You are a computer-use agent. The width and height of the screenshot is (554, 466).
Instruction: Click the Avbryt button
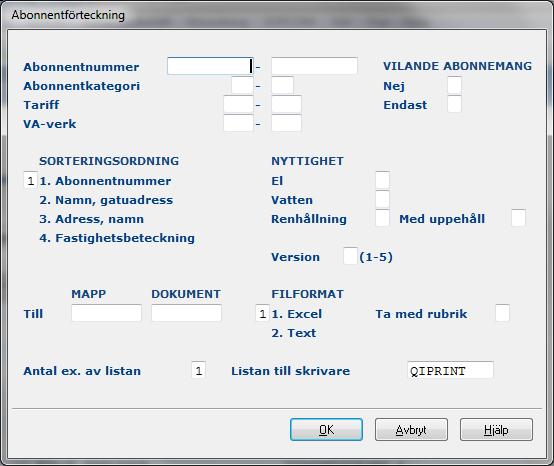click(x=411, y=430)
